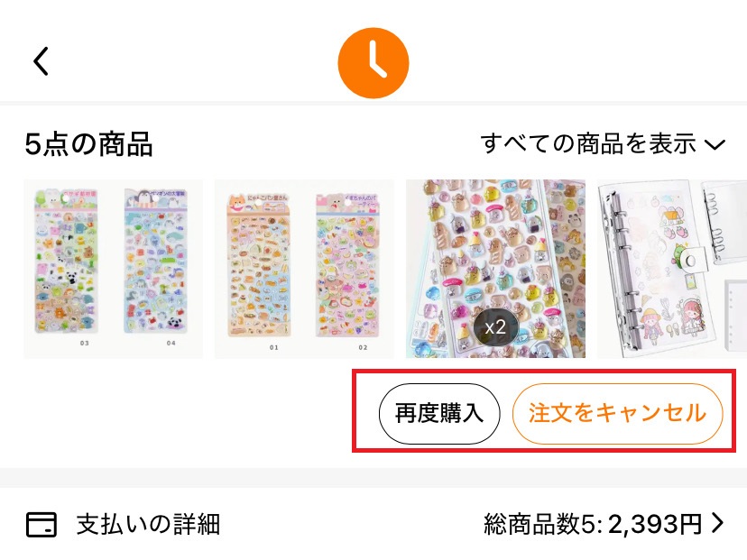Screen dimensions: 747x560
Task: Tap the credit card payment icon
Action: click(41, 525)
